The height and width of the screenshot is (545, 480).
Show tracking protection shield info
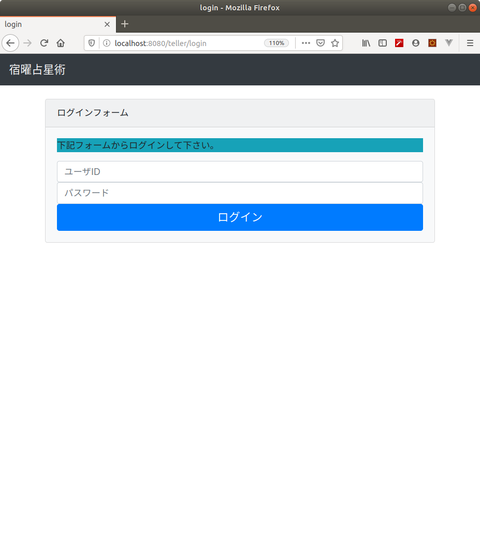[x=91, y=43]
